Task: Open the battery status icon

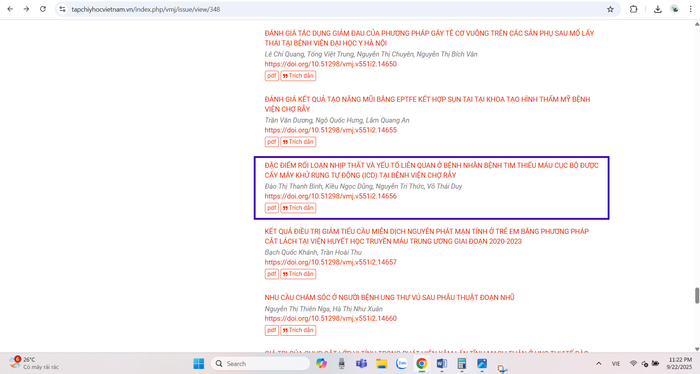Action: click(x=655, y=364)
